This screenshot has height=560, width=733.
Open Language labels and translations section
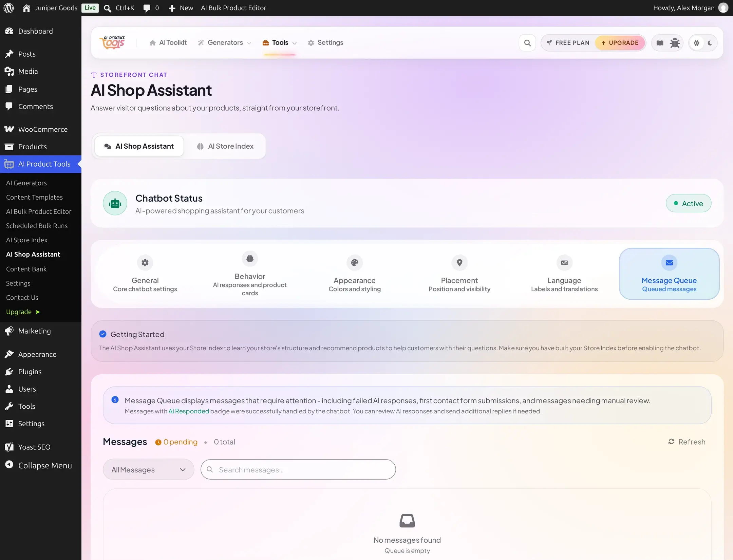coord(564,274)
